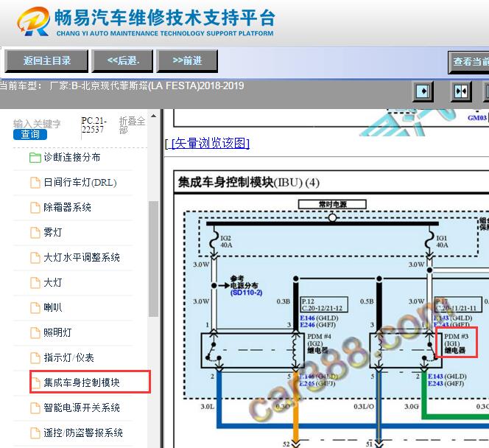Viewport: 489px width, 448px height.
Task: Click the document icon beside 除霜器系统
Action: pyautogui.click(x=35, y=208)
